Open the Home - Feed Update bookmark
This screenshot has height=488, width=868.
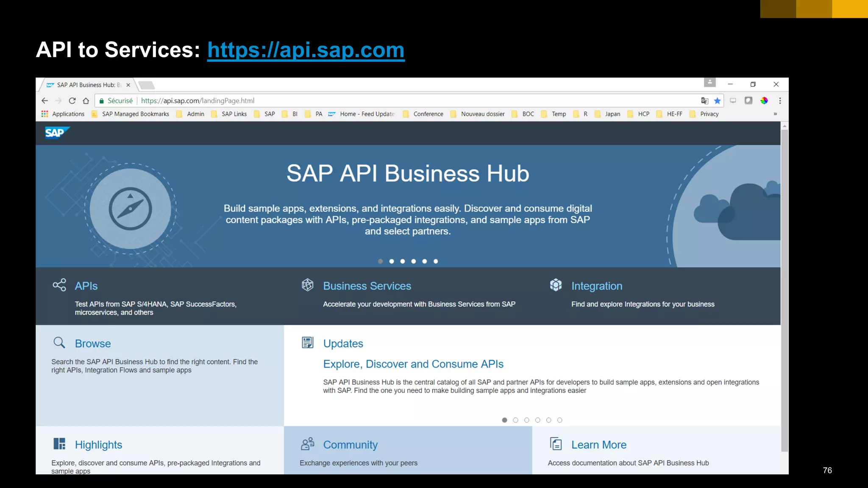pyautogui.click(x=362, y=114)
